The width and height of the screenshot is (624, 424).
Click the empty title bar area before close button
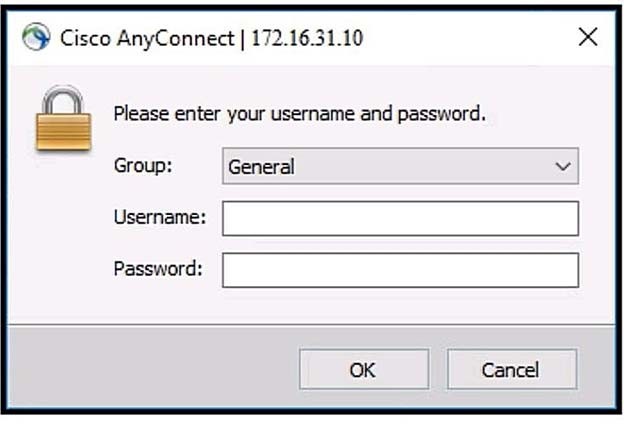pyautogui.click(x=460, y=38)
